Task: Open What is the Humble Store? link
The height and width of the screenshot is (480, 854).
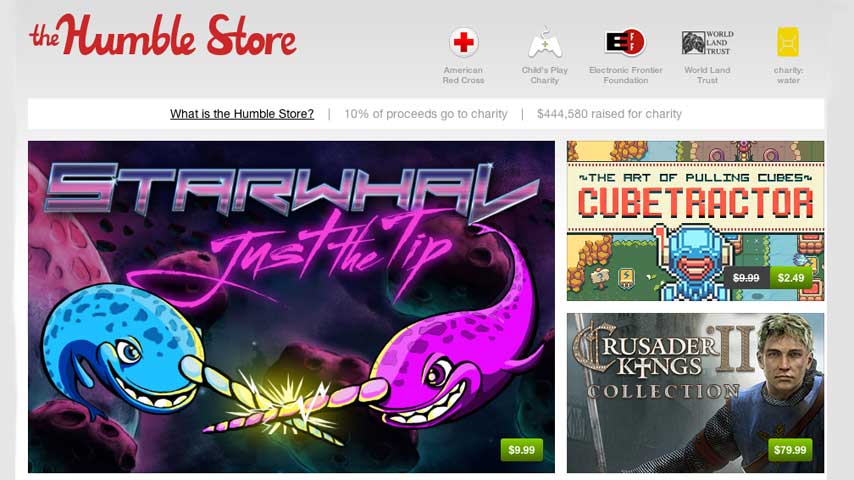Action: (242, 114)
